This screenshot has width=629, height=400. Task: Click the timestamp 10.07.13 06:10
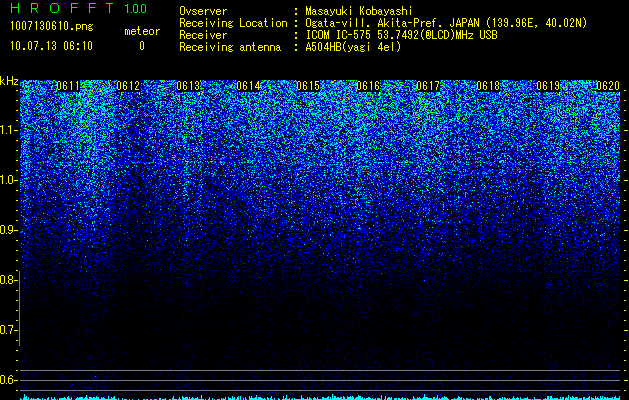(51, 46)
